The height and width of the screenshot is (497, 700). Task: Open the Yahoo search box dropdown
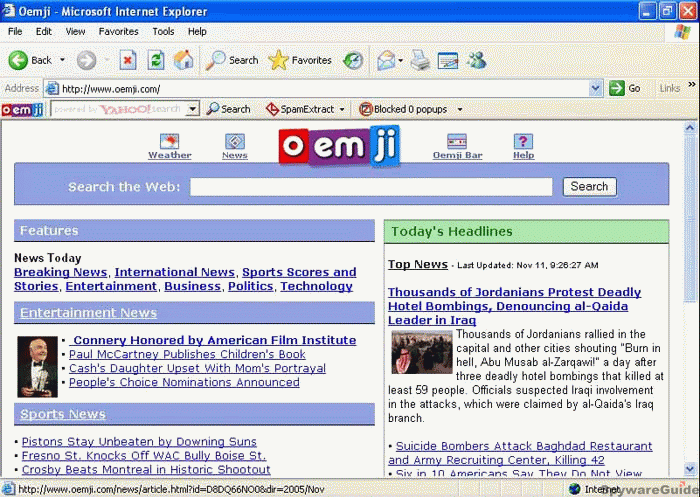[193, 109]
